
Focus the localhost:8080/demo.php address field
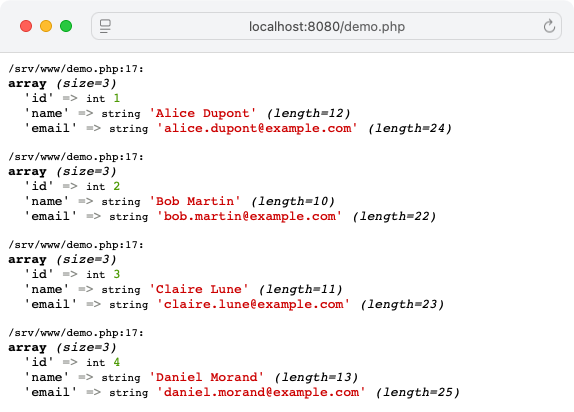point(327,26)
